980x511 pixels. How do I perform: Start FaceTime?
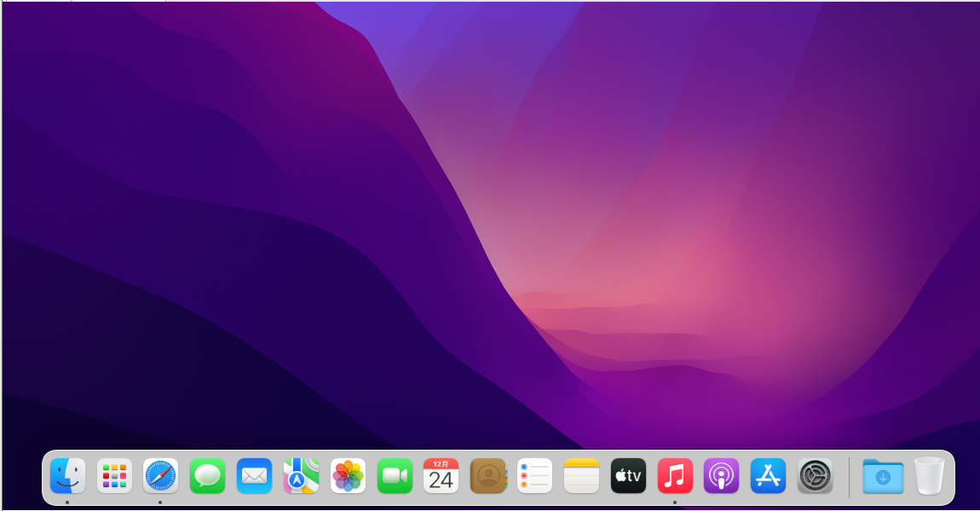coord(395,476)
